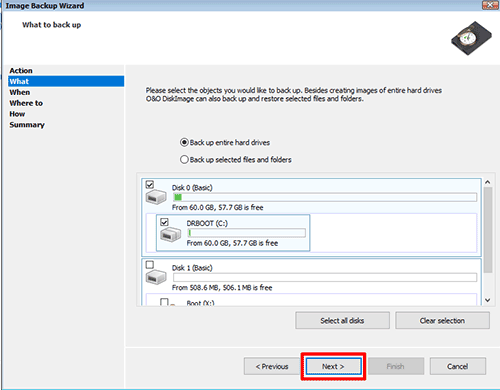Click the DRBOOT (C:) drive icon
This screenshot has width=500, height=390.
click(x=171, y=234)
